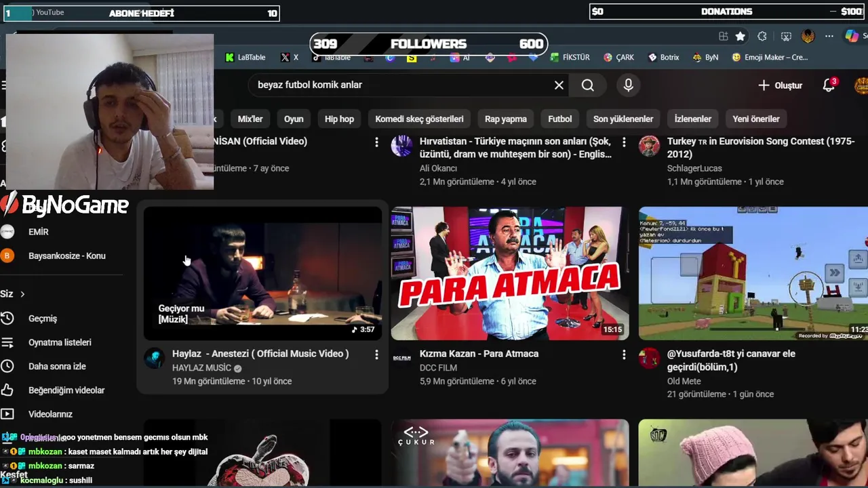Image resolution: width=868 pixels, height=488 pixels.
Task: Clear the search box with the X icon
Action: (559, 85)
